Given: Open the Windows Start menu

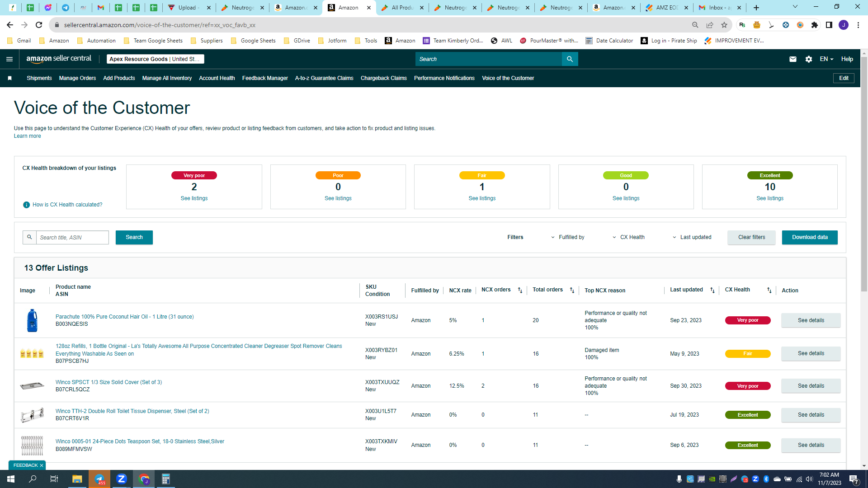Looking at the screenshot, I should (x=11, y=479).
